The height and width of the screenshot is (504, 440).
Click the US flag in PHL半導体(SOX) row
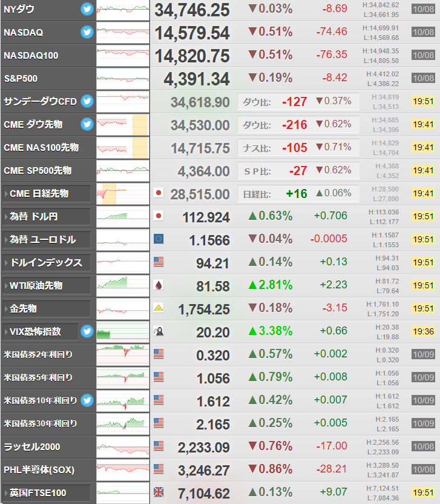tap(159, 469)
